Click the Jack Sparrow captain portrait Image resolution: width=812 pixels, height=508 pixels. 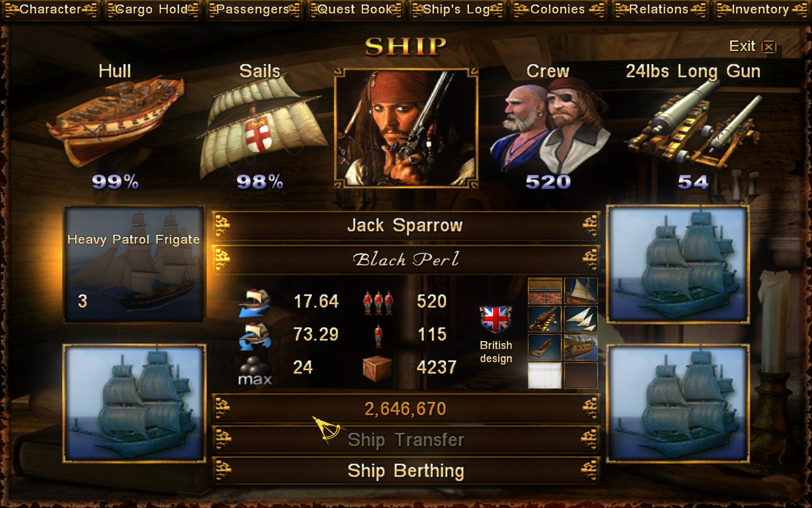coord(406,128)
